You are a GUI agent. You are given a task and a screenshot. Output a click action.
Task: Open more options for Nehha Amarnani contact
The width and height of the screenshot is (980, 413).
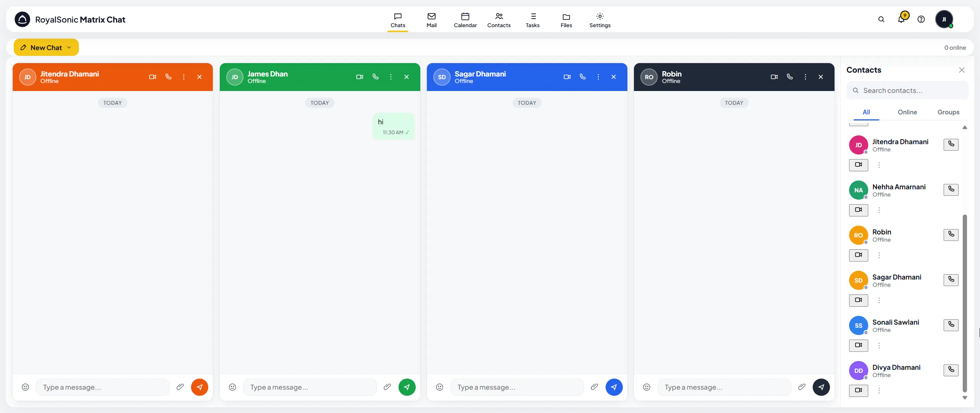point(879,210)
